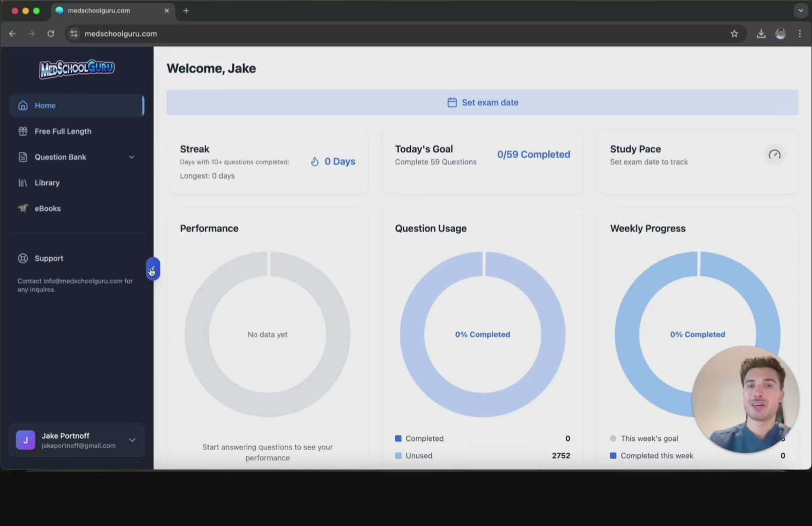Click the Chrome profile avatar icon
The height and width of the screenshot is (526, 812).
click(780, 34)
